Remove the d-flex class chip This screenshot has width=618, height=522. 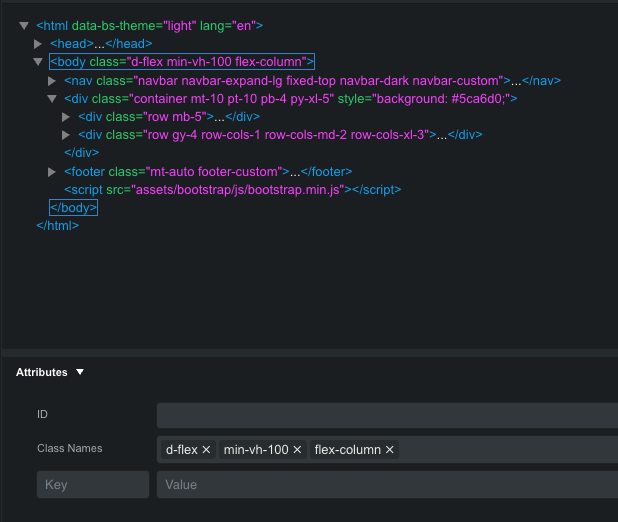[x=206, y=450]
